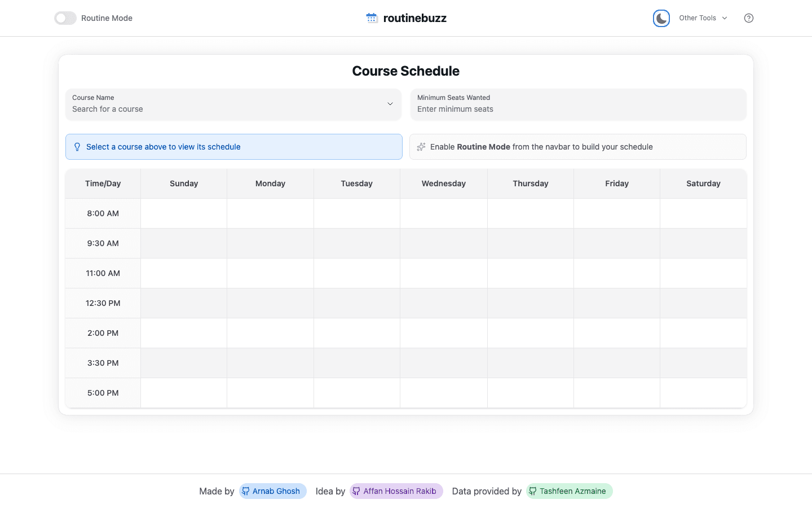Click the lightbulb hint icon
The width and height of the screenshot is (812, 508).
[x=77, y=147]
